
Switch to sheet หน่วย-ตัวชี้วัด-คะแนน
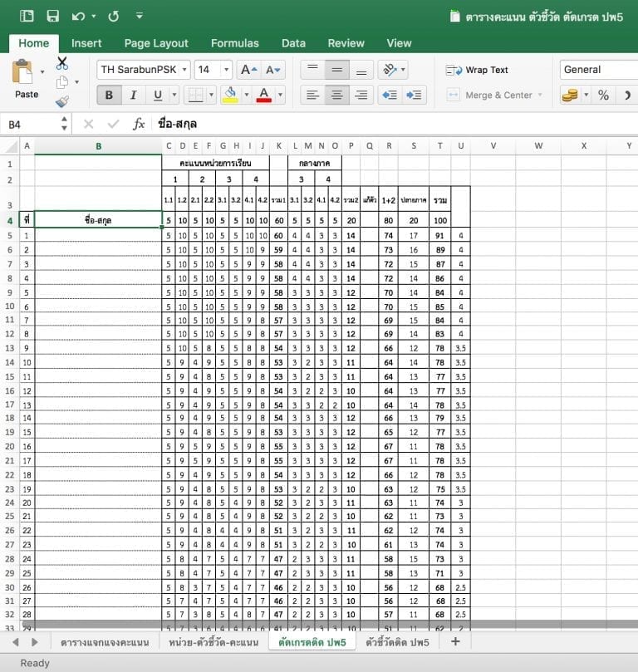(213, 642)
